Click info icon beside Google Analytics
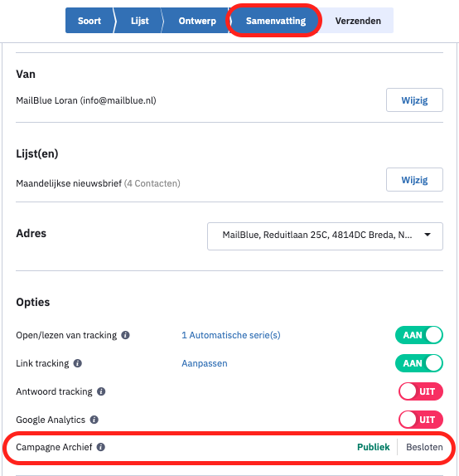This screenshot has height=476, width=459. point(94,420)
